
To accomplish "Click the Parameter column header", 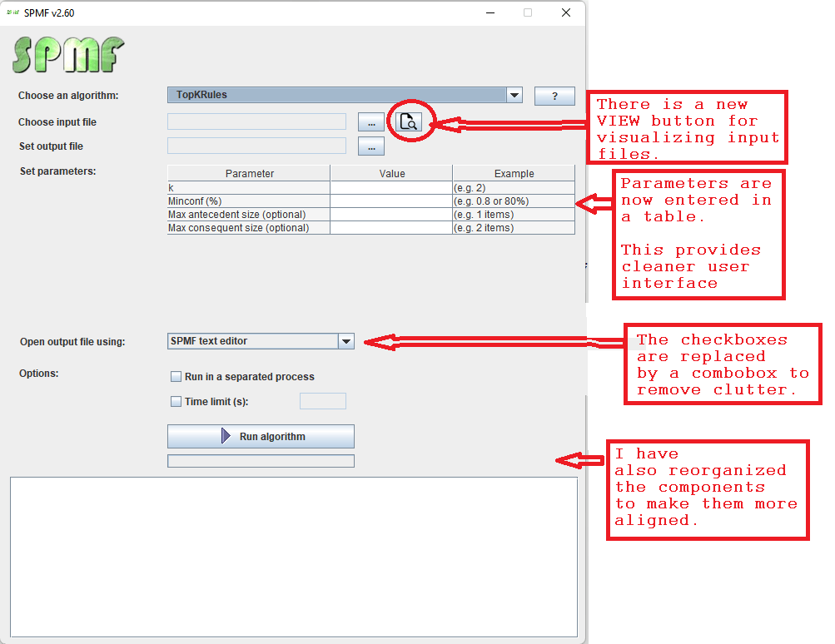I will [249, 174].
